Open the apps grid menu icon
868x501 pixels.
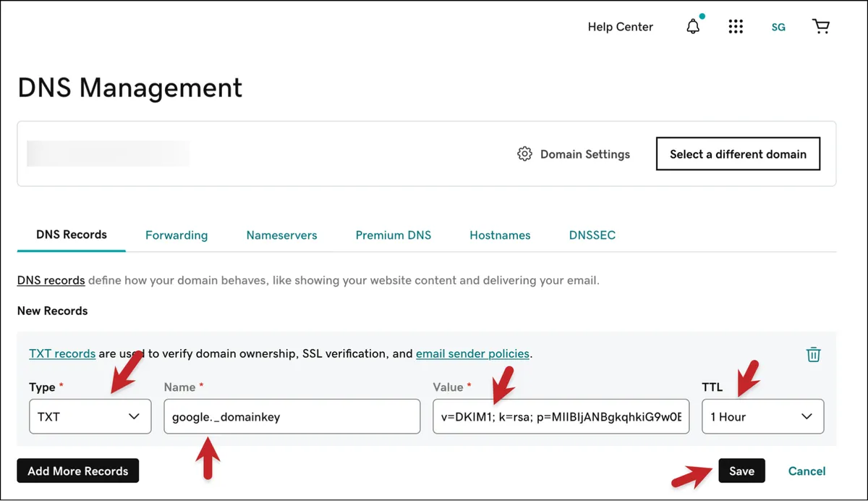click(x=736, y=27)
